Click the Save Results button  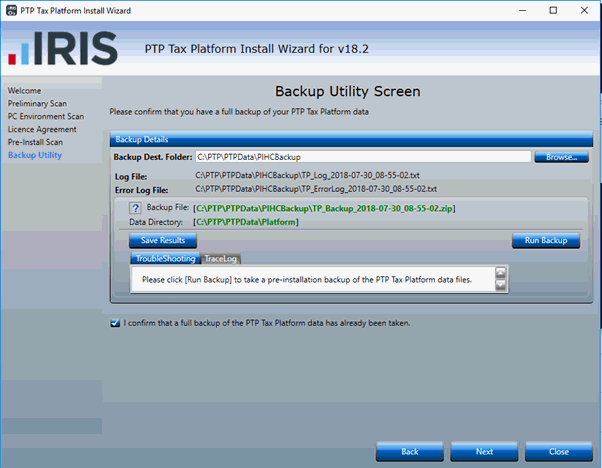click(x=163, y=240)
